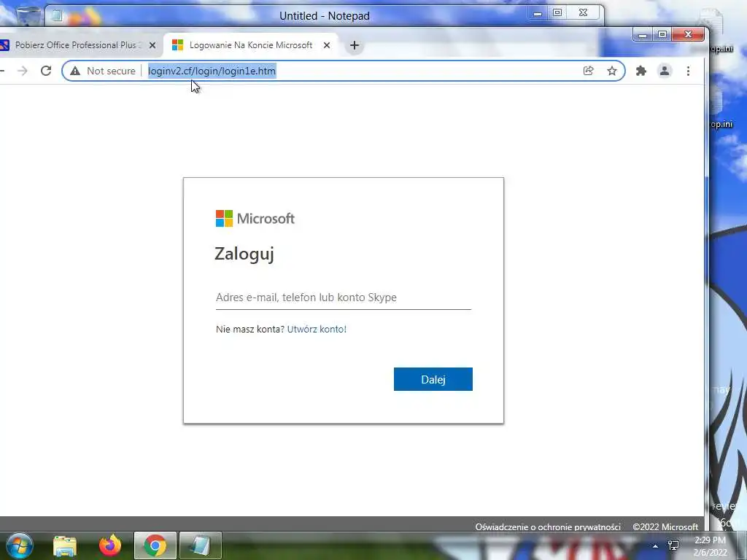Click the Nie masz konta? text
747x560 pixels.
click(250, 329)
